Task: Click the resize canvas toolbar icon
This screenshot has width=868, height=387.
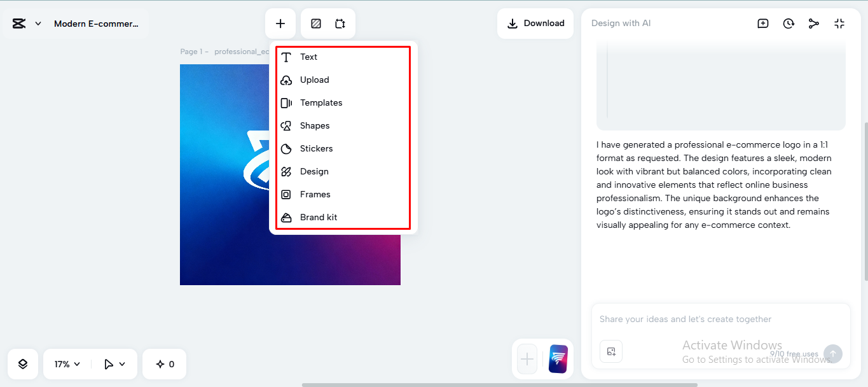Action: (340, 23)
